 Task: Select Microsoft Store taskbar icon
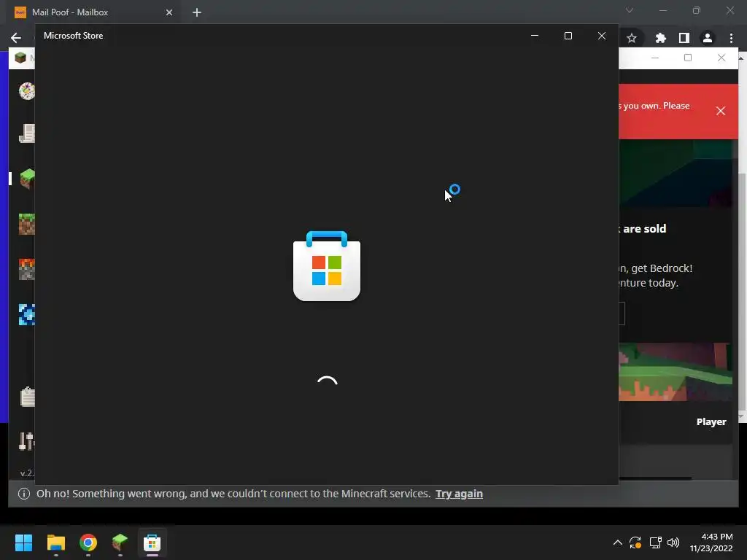[x=152, y=542]
